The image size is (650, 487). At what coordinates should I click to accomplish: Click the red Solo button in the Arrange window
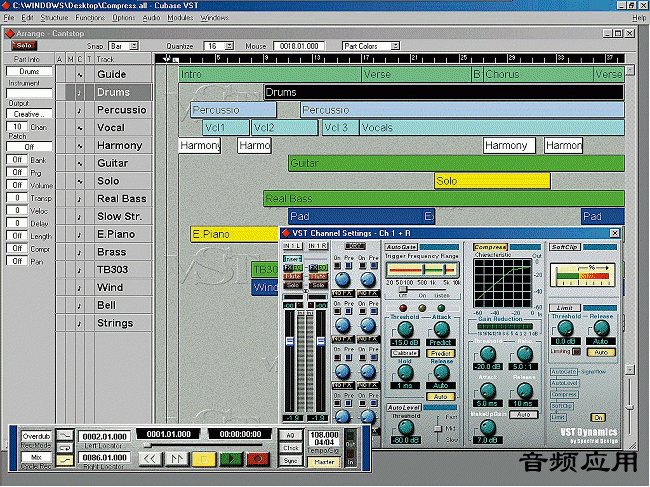24,45
